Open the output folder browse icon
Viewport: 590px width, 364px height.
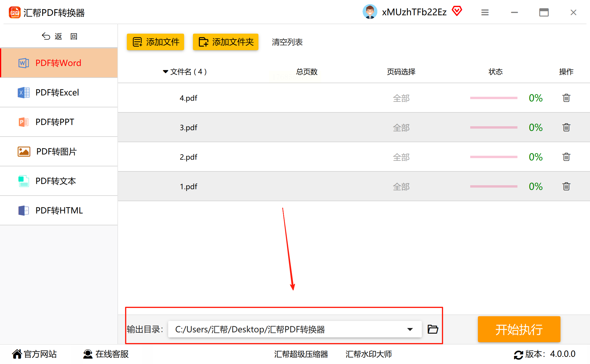(x=433, y=329)
